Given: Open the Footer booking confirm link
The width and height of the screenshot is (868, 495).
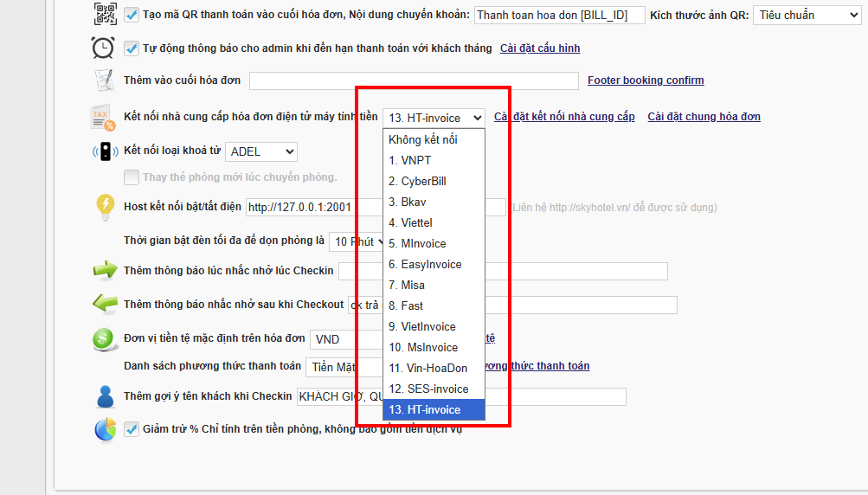Looking at the screenshot, I should (646, 80).
